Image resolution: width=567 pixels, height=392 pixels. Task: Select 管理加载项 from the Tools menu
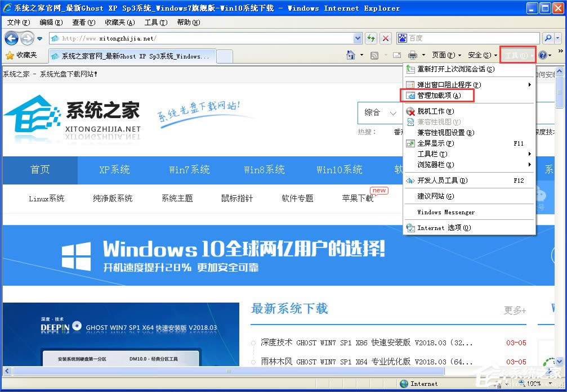click(439, 95)
